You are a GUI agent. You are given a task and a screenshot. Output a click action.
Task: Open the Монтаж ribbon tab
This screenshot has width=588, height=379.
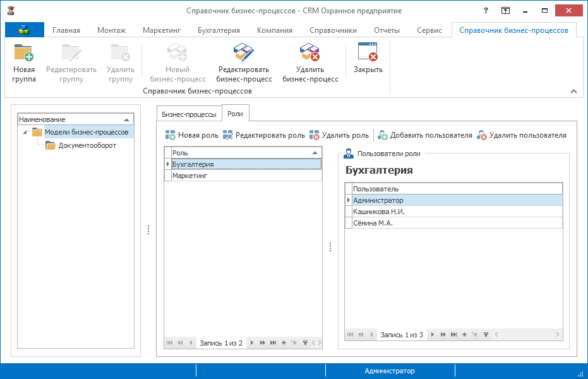click(x=111, y=30)
